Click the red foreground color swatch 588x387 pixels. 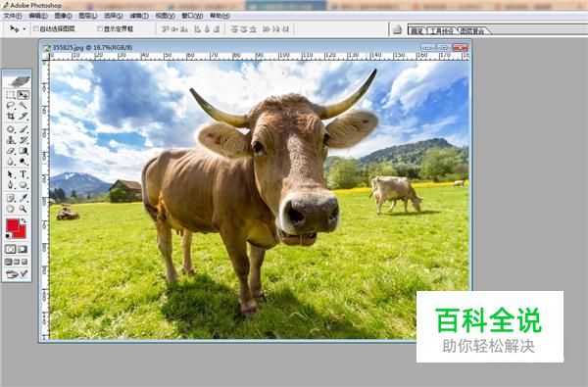pyautogui.click(x=13, y=225)
